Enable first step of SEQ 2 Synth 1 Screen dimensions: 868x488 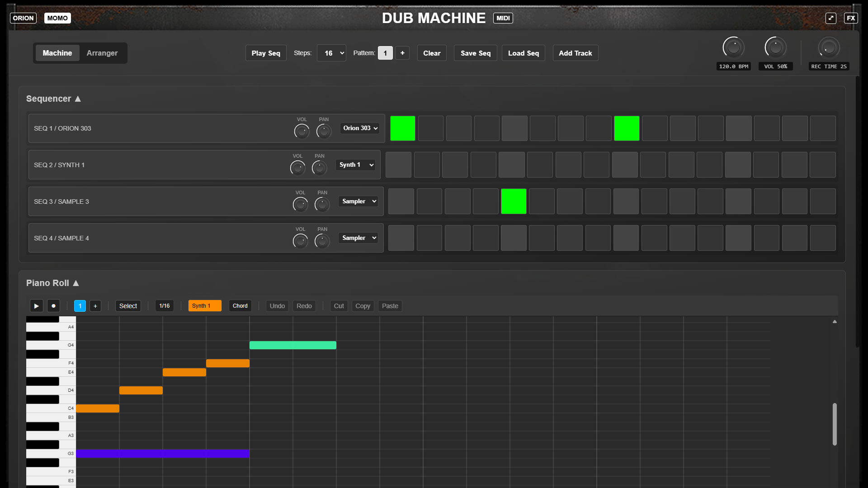coord(398,165)
